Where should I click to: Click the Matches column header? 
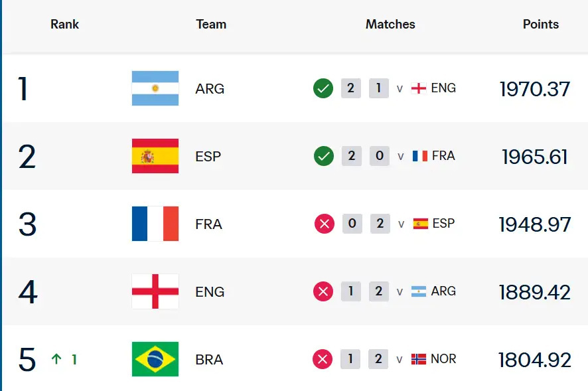click(x=390, y=25)
